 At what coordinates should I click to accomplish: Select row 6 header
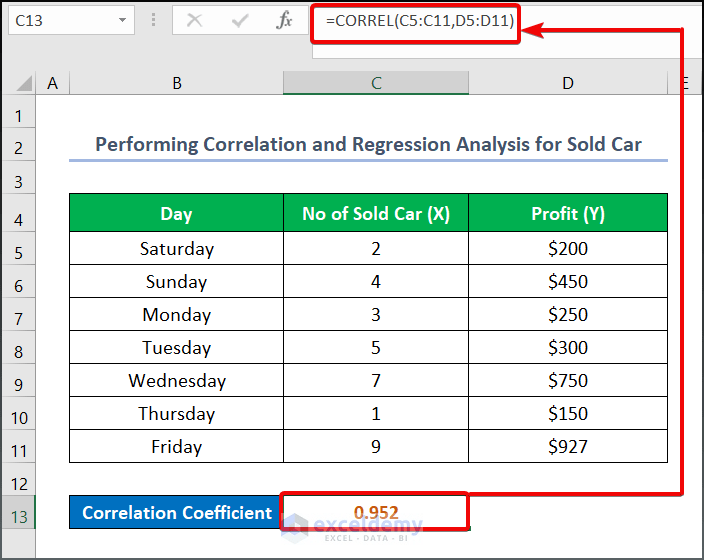pos(18,282)
